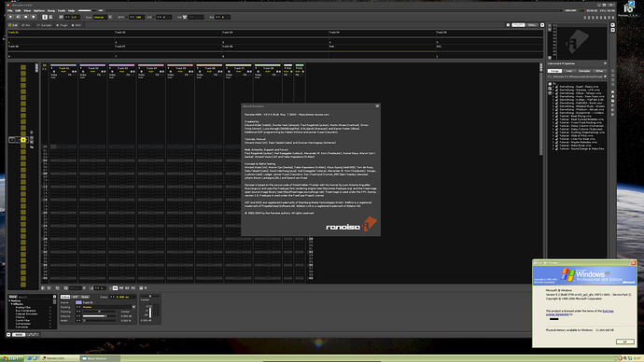This screenshot has height=362, width=644.
Task: Select 'Tutorial - Lines Per Beat.xrns' file
Action: coord(578,139)
